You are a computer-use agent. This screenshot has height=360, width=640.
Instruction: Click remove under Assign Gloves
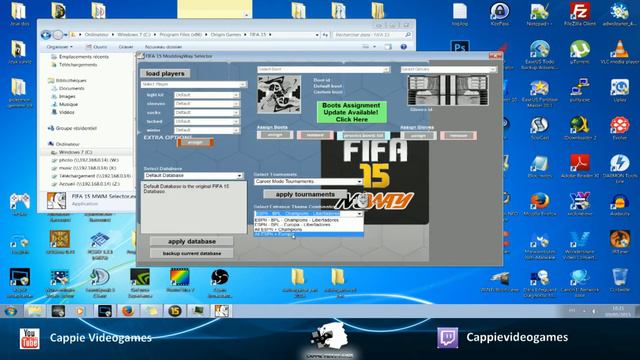click(458, 135)
